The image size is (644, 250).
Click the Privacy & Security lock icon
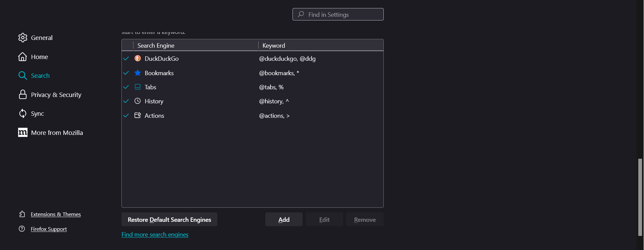(22, 95)
